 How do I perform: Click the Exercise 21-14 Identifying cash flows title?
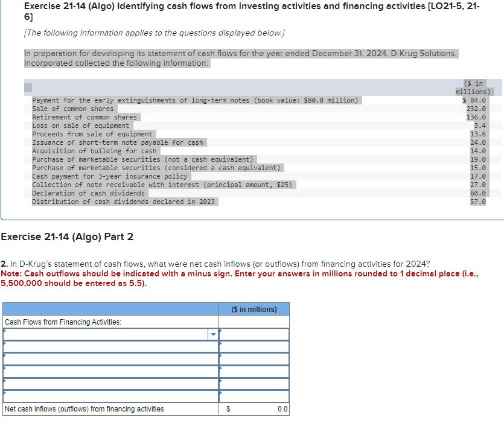coord(252,11)
